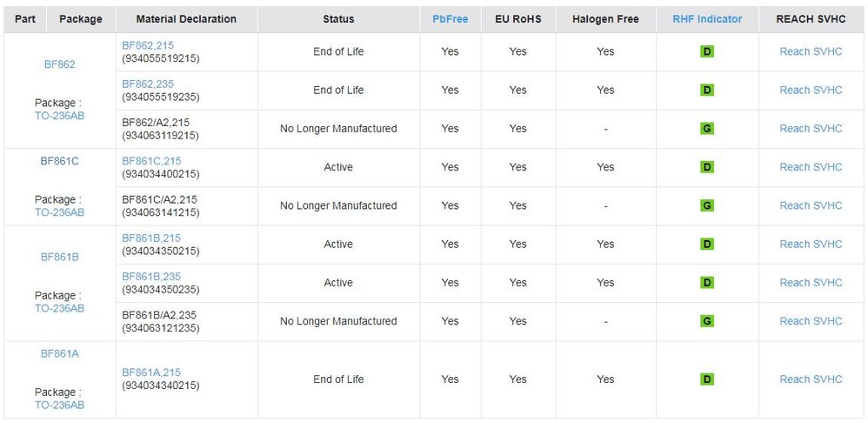Click the Status column header
This screenshot has width=868, height=423.
point(338,19)
